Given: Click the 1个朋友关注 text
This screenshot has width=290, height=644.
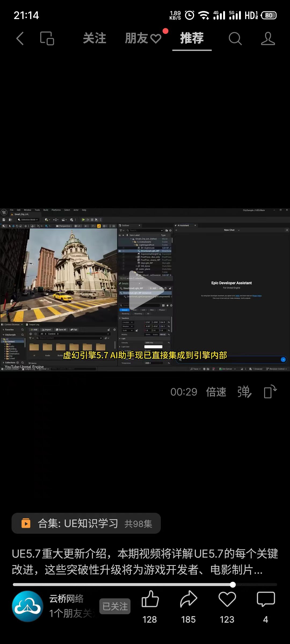Looking at the screenshot, I should [71, 613].
